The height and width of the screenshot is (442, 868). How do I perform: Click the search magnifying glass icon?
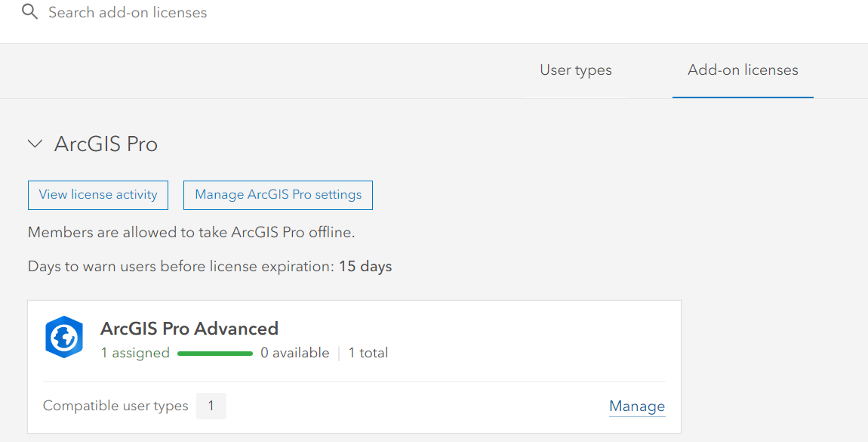[28, 11]
